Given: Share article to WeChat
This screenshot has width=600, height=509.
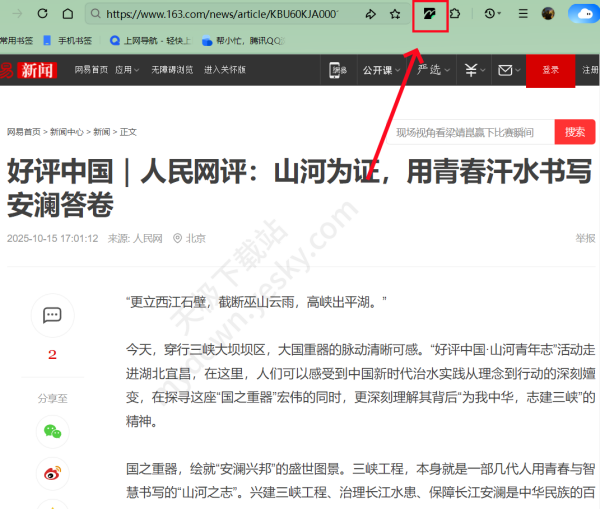Looking at the screenshot, I should point(52,432).
